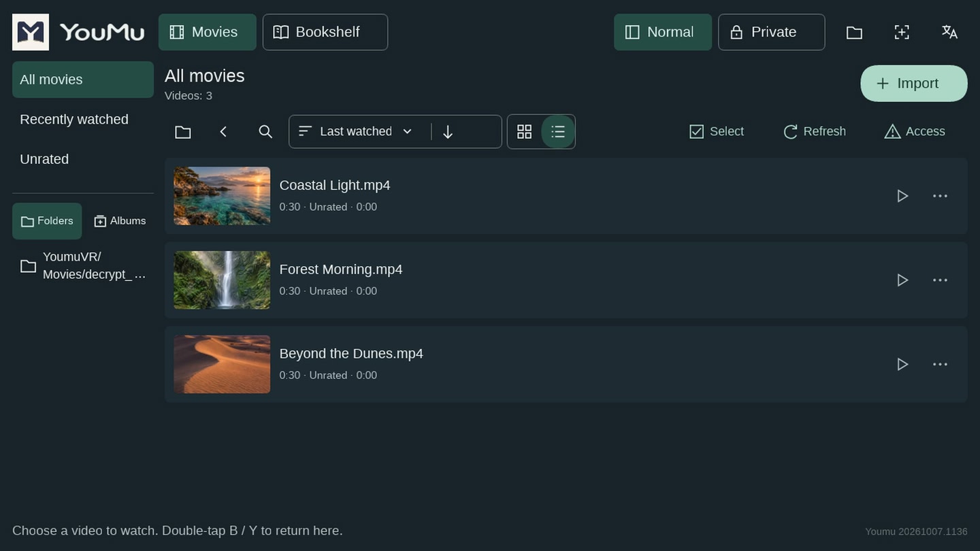Switch to the Bookshelf tab

[x=325, y=32]
